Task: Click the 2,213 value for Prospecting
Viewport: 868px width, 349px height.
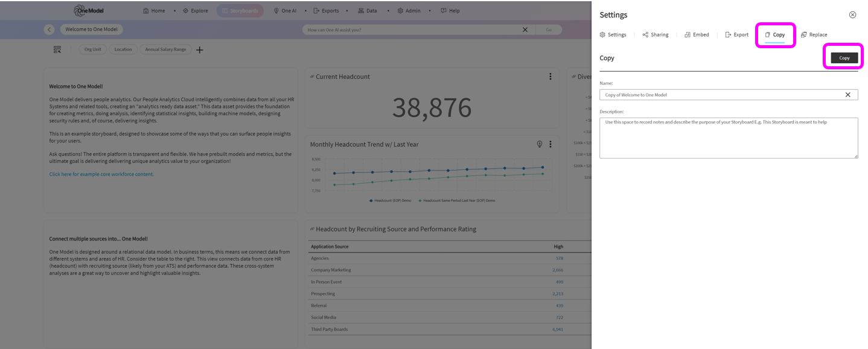Action: point(558,294)
